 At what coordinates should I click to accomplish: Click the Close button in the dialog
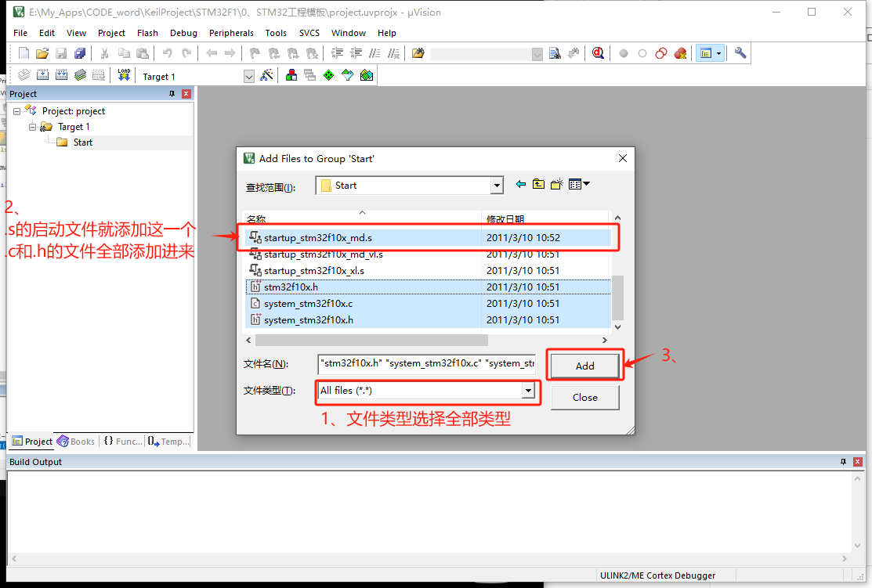(585, 398)
